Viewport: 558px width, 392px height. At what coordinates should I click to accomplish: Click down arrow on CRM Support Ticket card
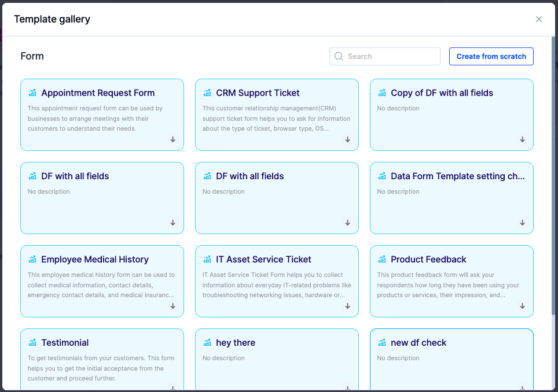pos(348,139)
